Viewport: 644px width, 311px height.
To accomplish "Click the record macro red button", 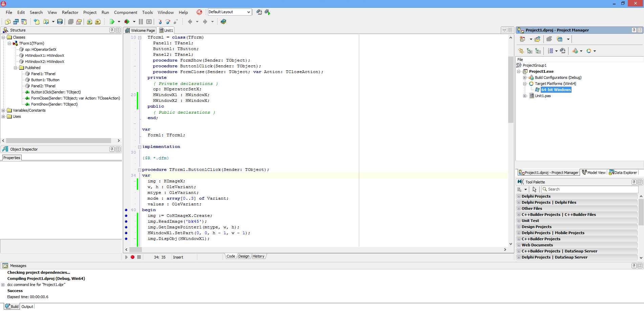I will coord(132,257).
